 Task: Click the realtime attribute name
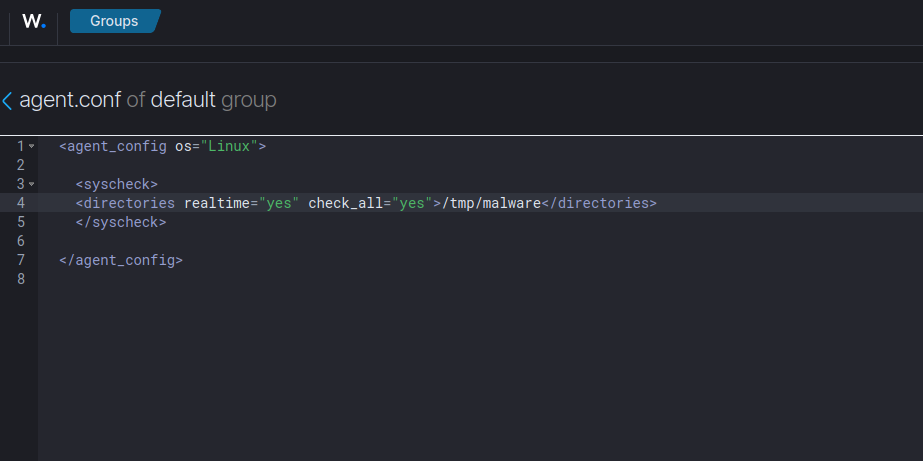pyautogui.click(x=217, y=203)
